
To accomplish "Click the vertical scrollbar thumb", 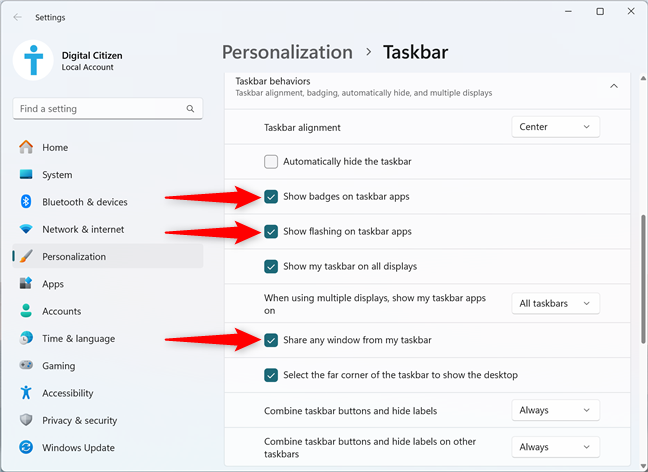I will coord(643,279).
